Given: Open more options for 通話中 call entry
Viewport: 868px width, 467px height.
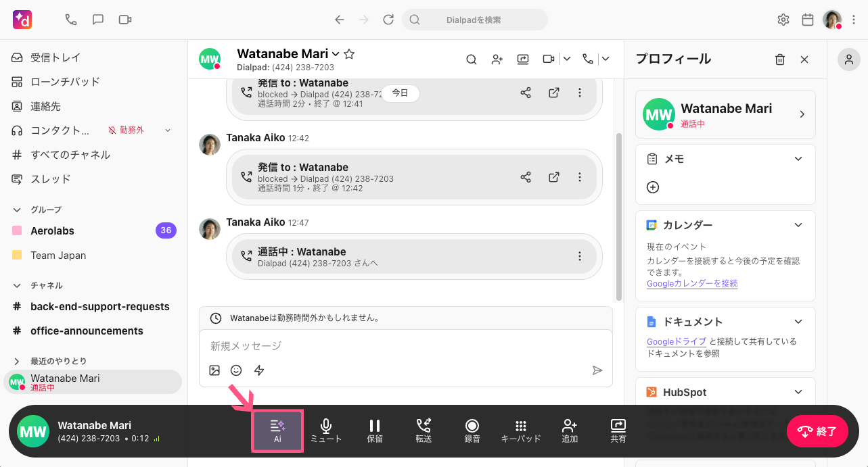Looking at the screenshot, I should click(x=580, y=256).
